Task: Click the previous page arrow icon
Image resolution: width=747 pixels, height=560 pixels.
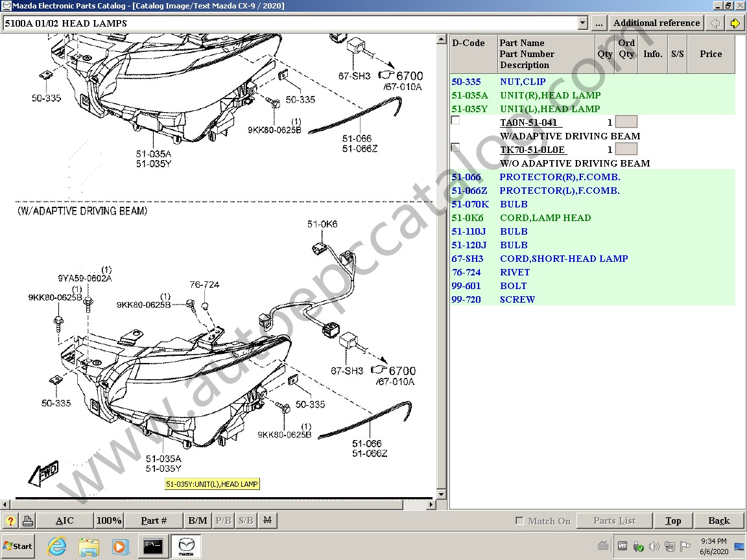Action: point(715,23)
